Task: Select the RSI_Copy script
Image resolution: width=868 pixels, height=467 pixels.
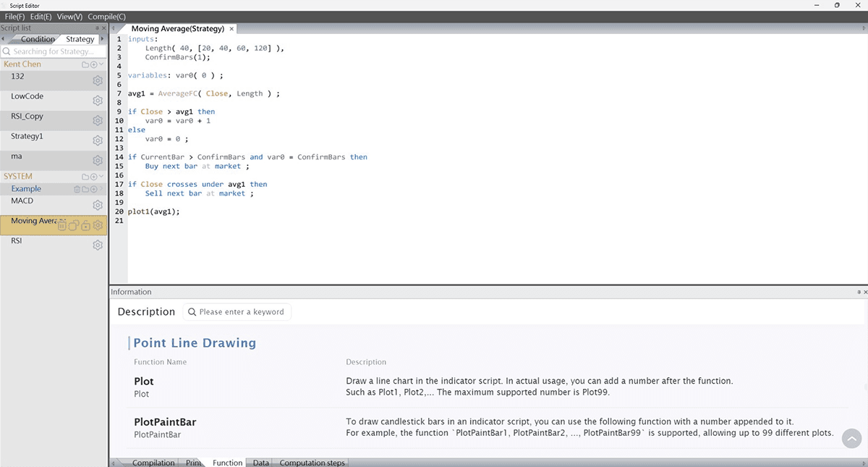Action: coord(27,116)
